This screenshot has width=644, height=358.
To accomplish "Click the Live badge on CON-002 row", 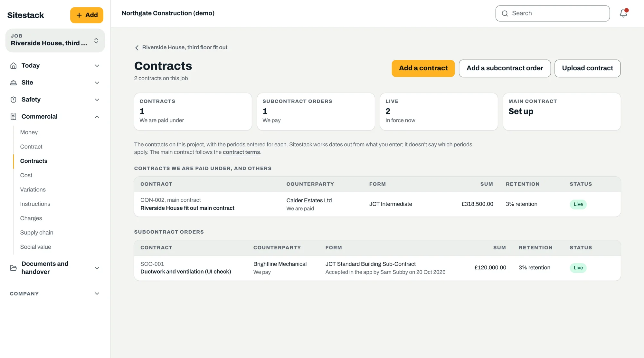I will pyautogui.click(x=578, y=204).
